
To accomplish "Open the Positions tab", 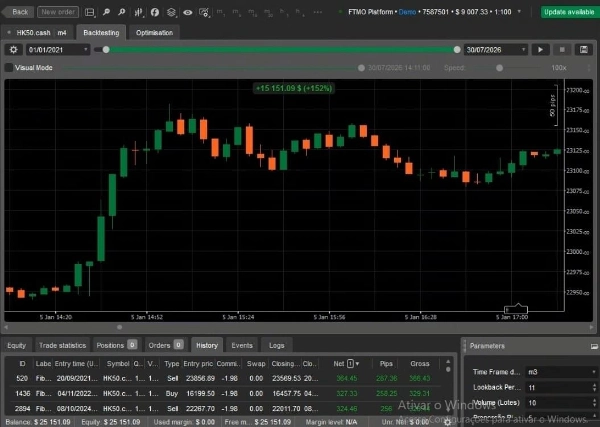I will [116, 346].
